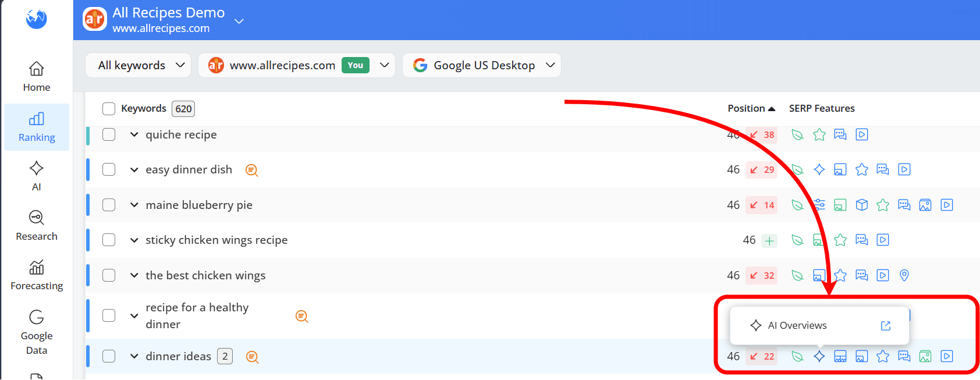The image size is (980, 380).
Task: Click the red 29 position change for easy dinner dish
Action: click(762, 170)
